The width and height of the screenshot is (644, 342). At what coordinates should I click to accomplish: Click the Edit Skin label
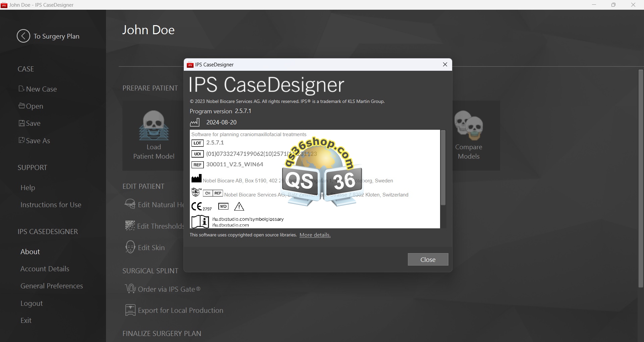tap(151, 247)
